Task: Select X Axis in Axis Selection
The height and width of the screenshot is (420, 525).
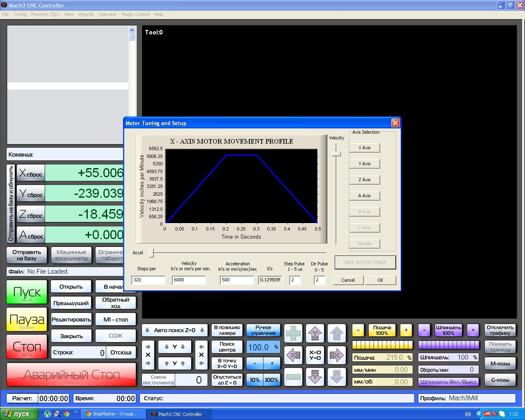Action: 365,148
